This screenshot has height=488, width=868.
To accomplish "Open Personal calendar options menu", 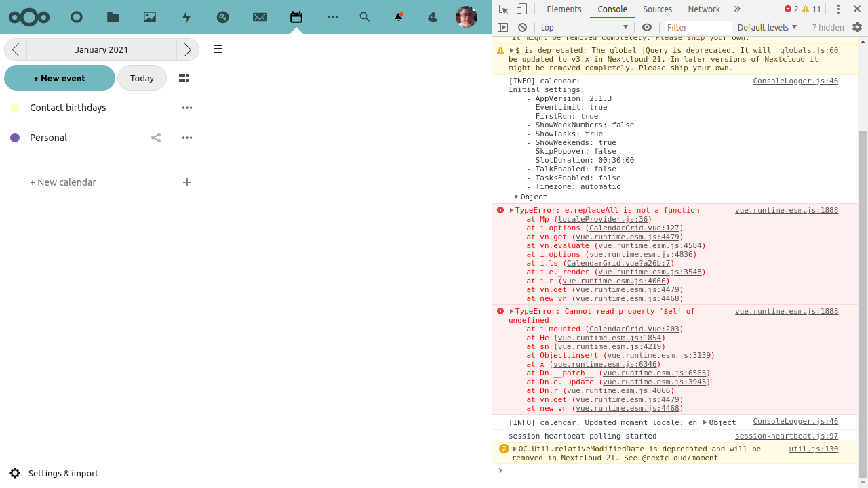I will [187, 138].
